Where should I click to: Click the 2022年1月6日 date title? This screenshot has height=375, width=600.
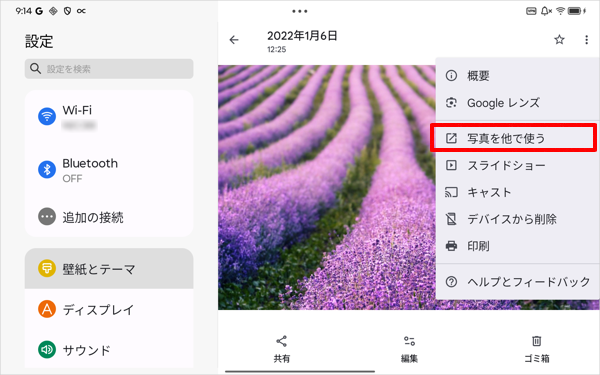pos(302,36)
